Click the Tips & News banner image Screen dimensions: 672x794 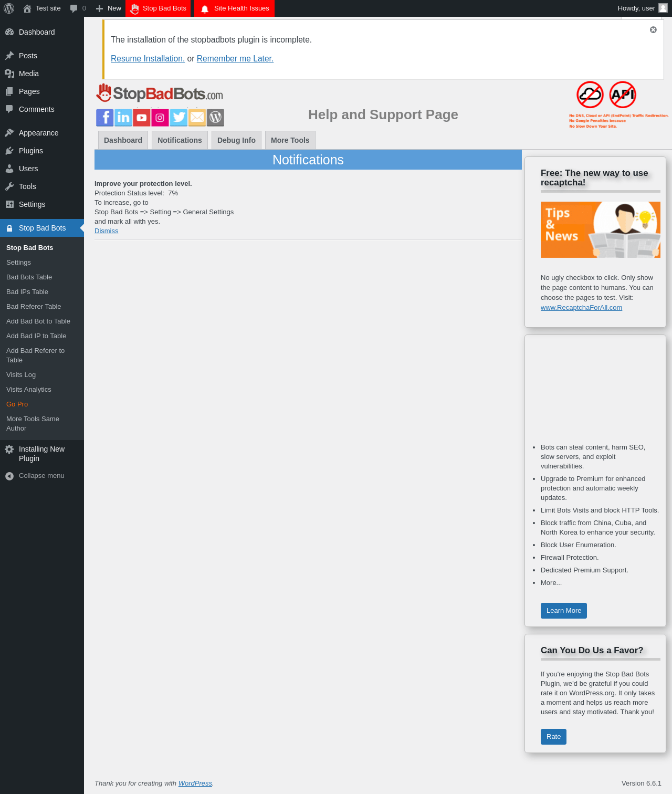pyautogui.click(x=601, y=229)
